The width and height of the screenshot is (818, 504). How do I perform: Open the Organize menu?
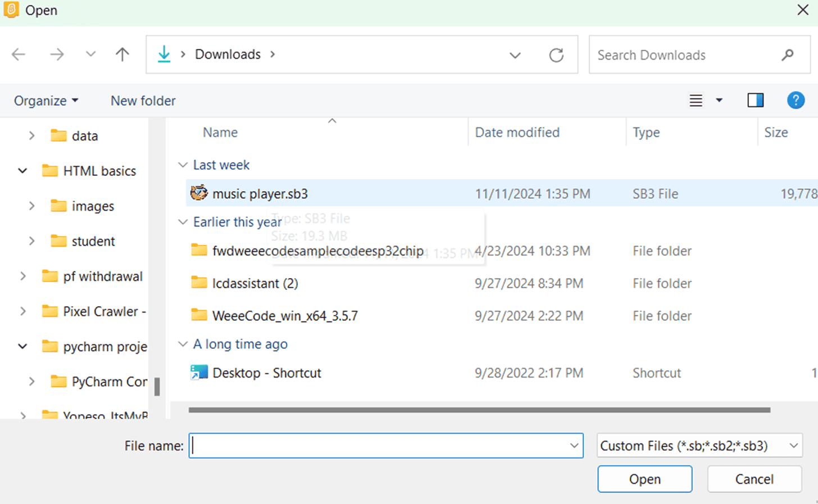coord(45,101)
